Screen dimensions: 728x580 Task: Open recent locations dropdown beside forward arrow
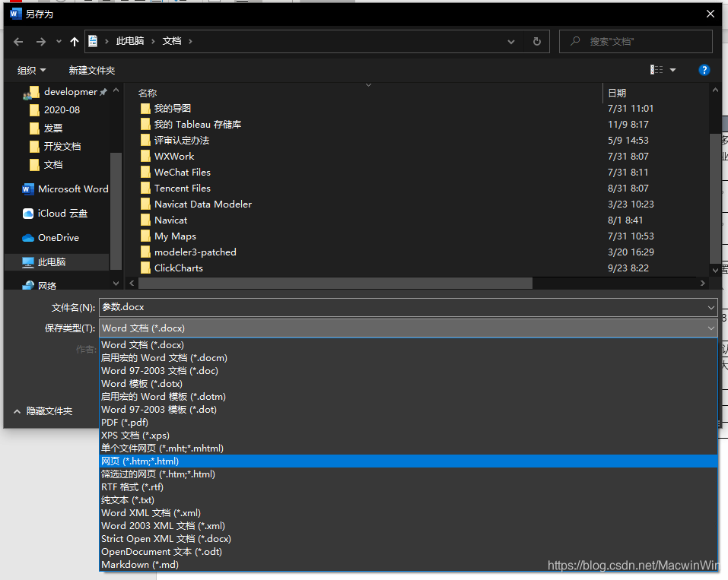click(59, 42)
